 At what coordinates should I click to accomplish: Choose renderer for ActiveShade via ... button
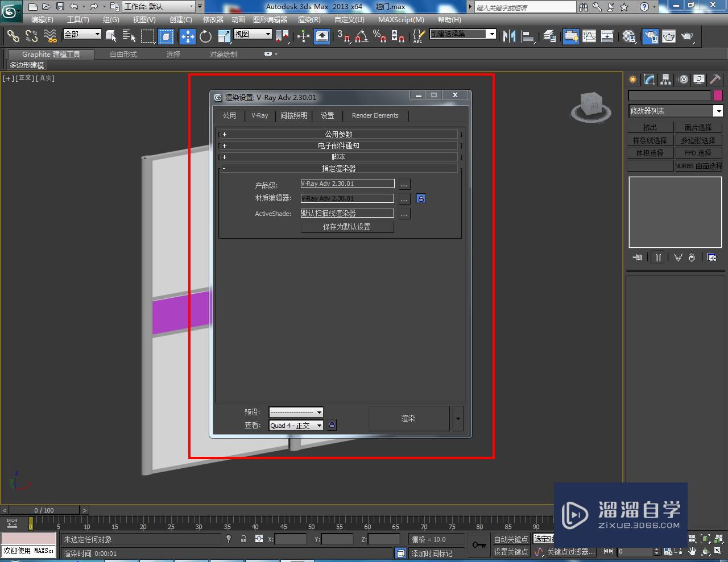click(x=404, y=214)
